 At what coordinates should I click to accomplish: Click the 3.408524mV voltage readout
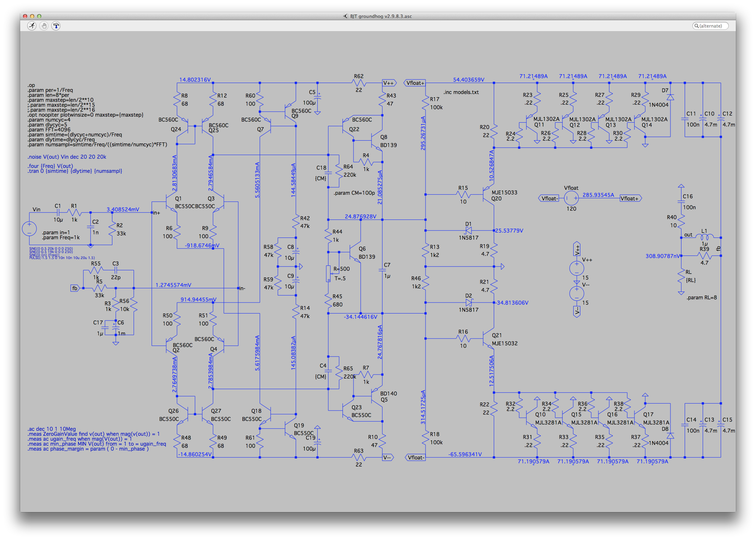pyautogui.click(x=123, y=209)
